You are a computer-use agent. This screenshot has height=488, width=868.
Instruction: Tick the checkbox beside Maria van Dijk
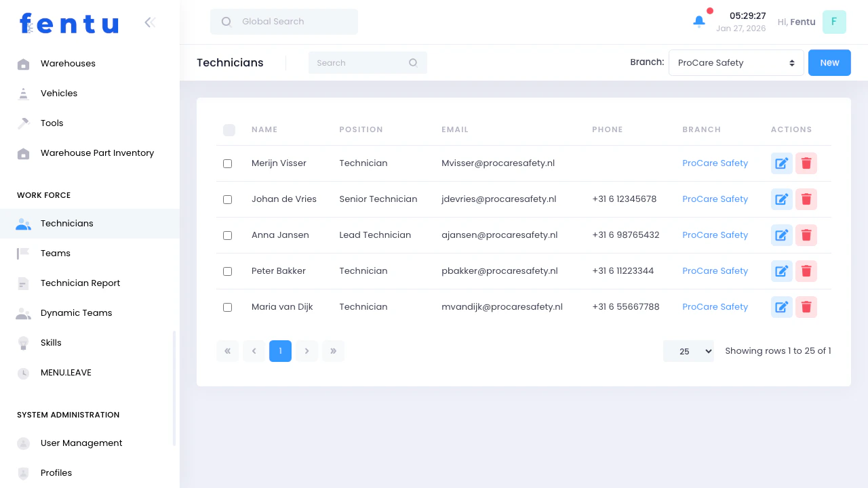pyautogui.click(x=227, y=307)
